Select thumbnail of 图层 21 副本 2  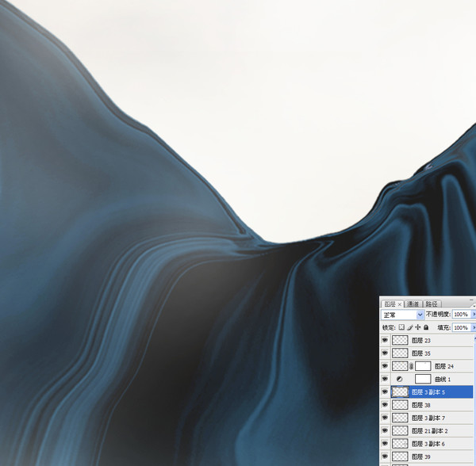(400, 431)
